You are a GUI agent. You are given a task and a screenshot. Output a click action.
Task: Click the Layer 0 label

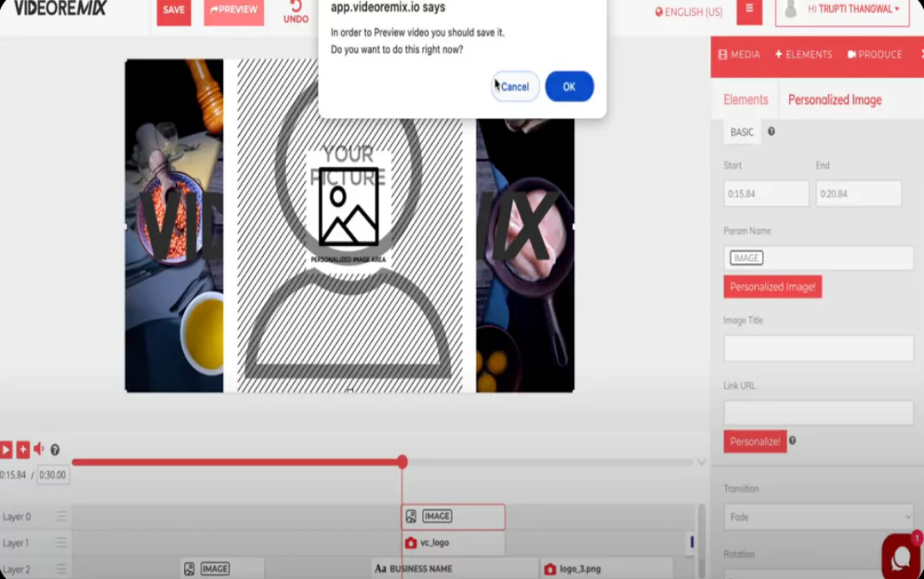click(17, 517)
